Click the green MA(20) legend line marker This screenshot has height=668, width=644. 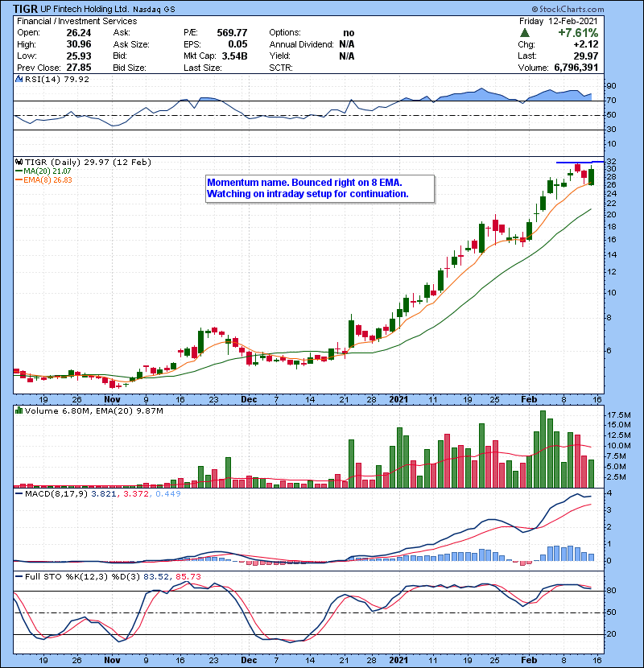click(19, 171)
